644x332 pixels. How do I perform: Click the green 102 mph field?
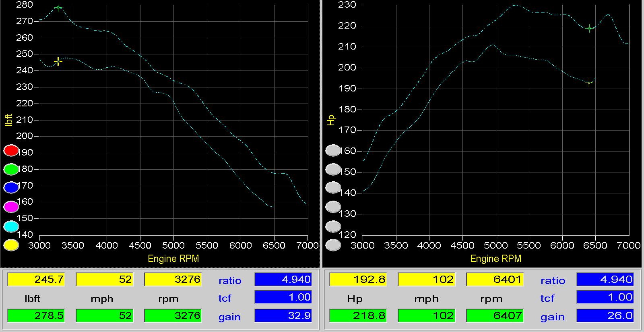coord(427,315)
